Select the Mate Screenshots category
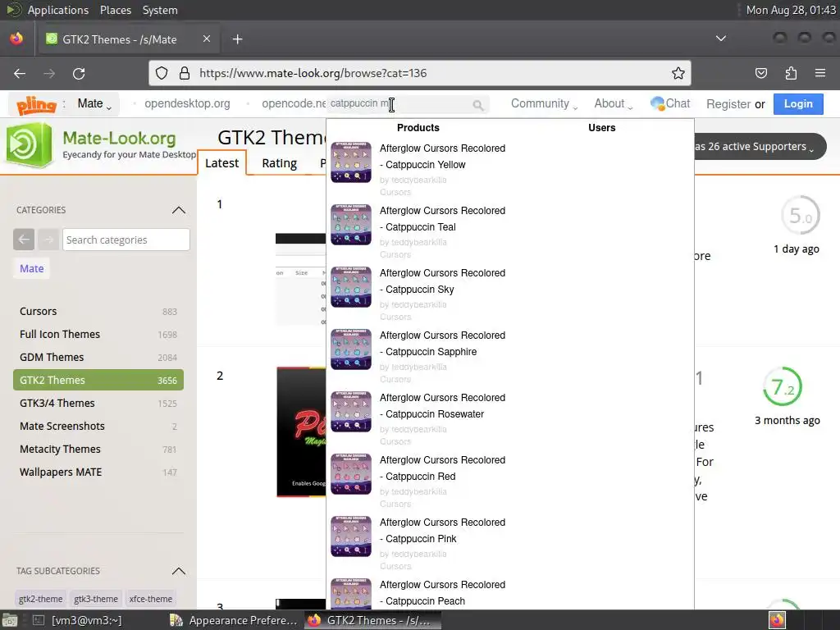The height and width of the screenshot is (630, 840). [x=98, y=426]
